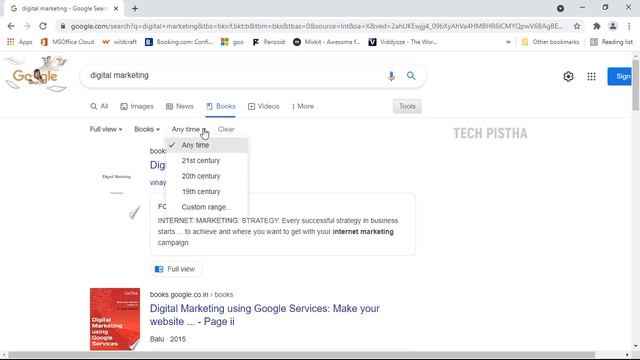Click the google.com URL address bar
Image resolution: width=640 pixels, height=360 pixels.
(316, 26)
